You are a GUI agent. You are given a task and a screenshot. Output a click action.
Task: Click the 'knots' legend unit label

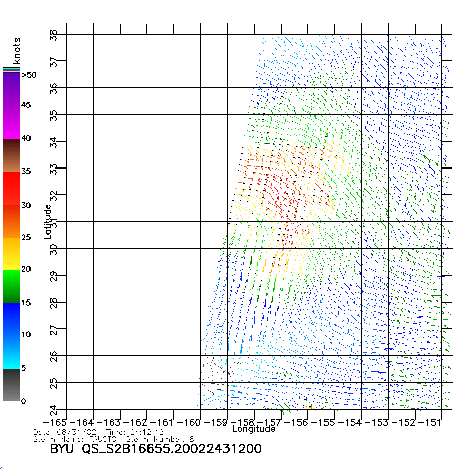17,51
